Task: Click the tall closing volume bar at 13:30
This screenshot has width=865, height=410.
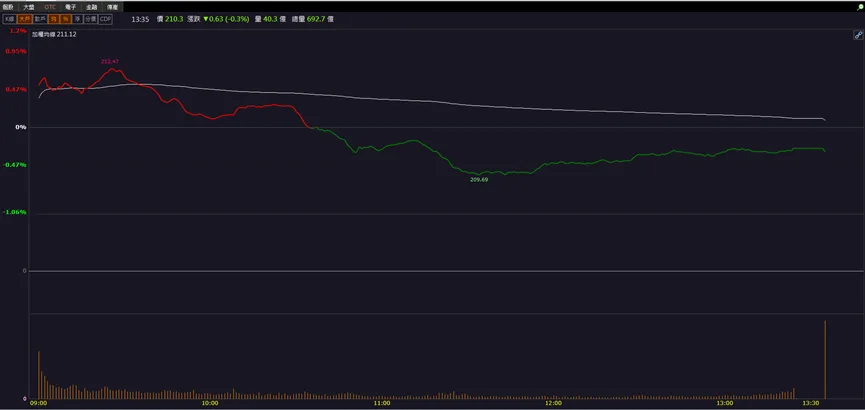Action: (x=825, y=359)
